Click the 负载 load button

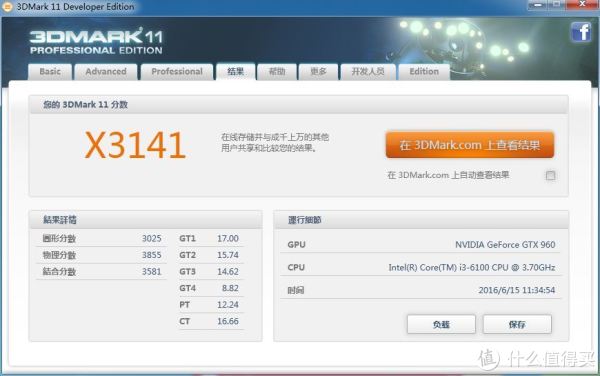point(441,324)
